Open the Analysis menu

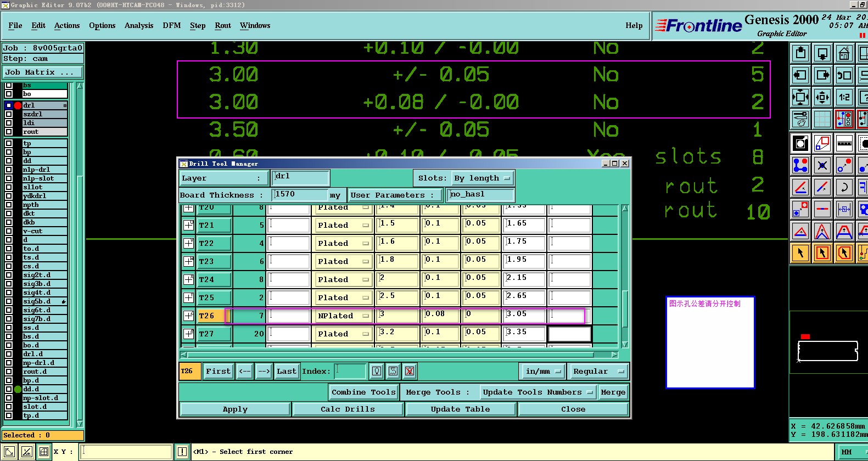click(139, 26)
